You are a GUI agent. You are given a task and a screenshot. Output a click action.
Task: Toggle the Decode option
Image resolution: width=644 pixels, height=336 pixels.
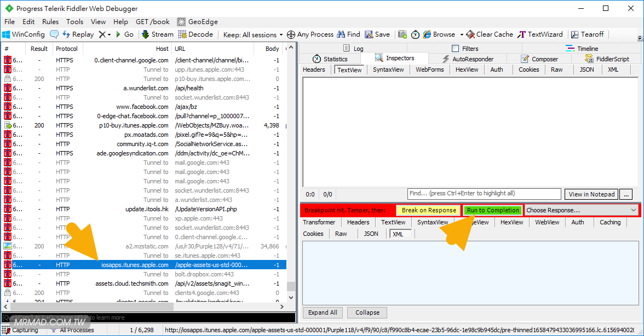pyautogui.click(x=196, y=34)
